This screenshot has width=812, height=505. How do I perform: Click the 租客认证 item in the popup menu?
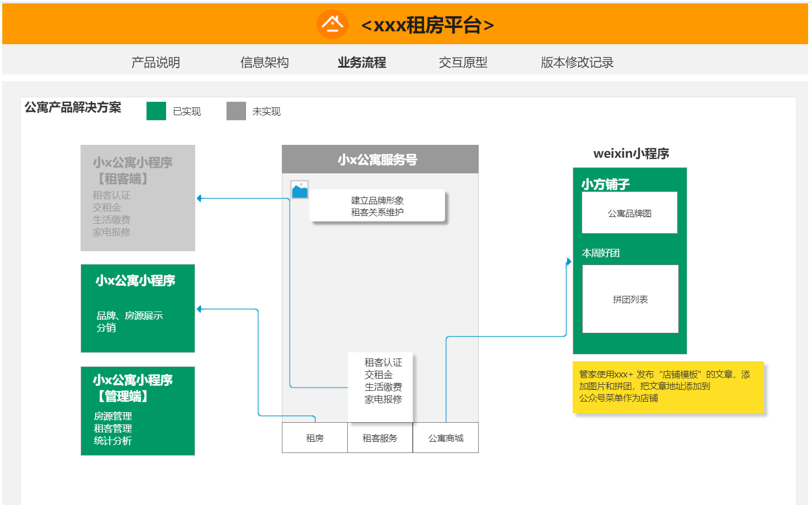(x=383, y=362)
